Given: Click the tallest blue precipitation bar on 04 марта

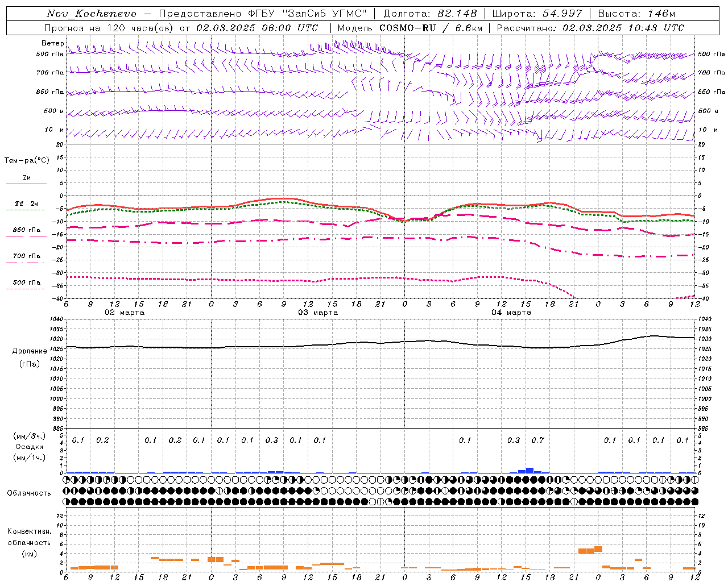Looking at the screenshot, I should click(x=530, y=470).
